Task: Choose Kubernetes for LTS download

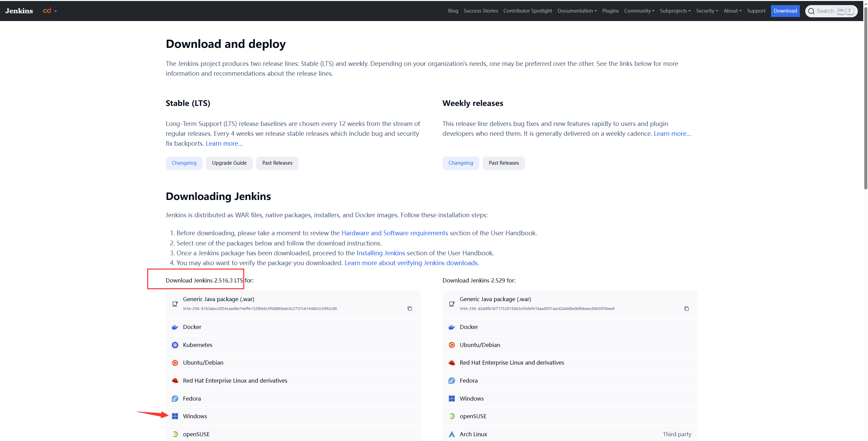Action: [293, 345]
